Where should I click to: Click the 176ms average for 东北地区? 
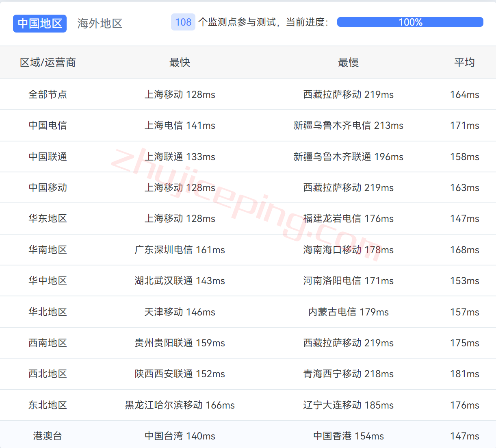pos(465,405)
